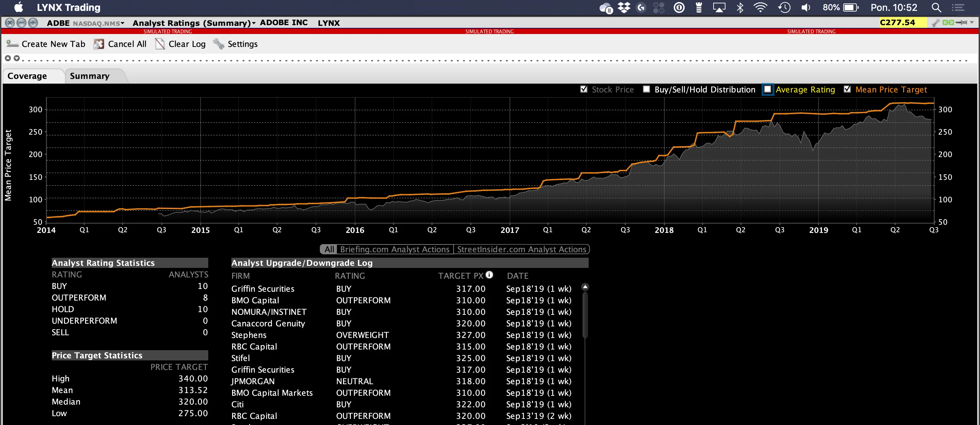Click the Cancel All icon
Image resolution: width=980 pixels, height=425 pixels.
99,44
